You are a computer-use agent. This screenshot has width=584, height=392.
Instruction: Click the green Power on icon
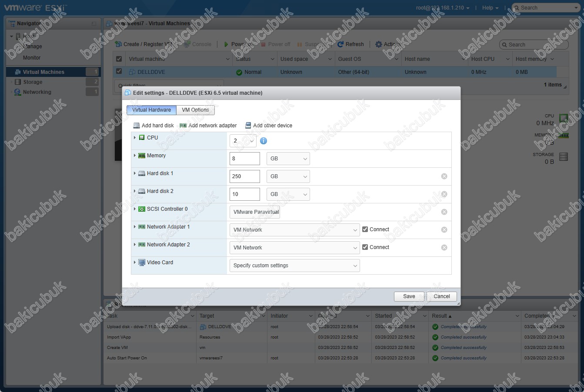click(226, 44)
